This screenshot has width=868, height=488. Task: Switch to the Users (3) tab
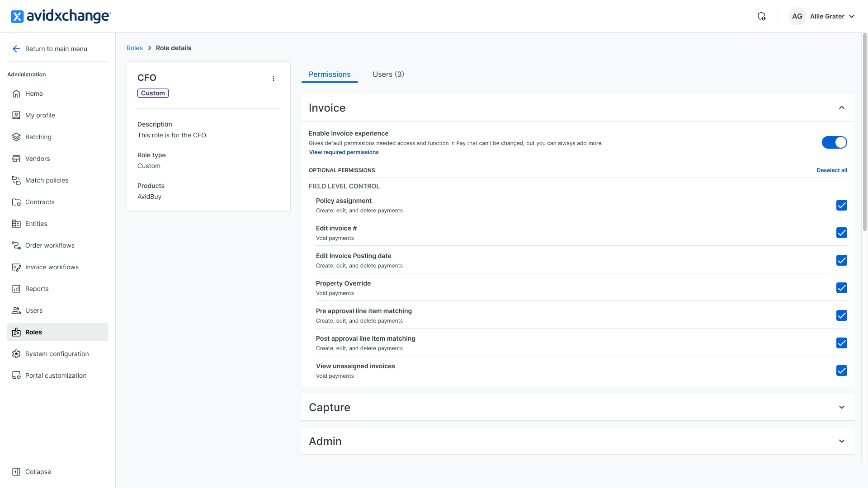388,74
